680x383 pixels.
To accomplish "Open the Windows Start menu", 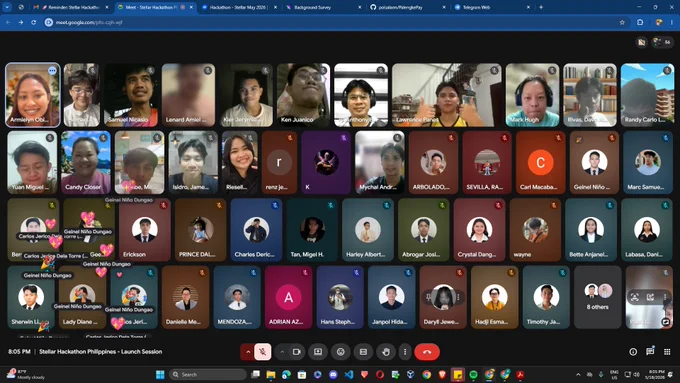I will click(160, 374).
